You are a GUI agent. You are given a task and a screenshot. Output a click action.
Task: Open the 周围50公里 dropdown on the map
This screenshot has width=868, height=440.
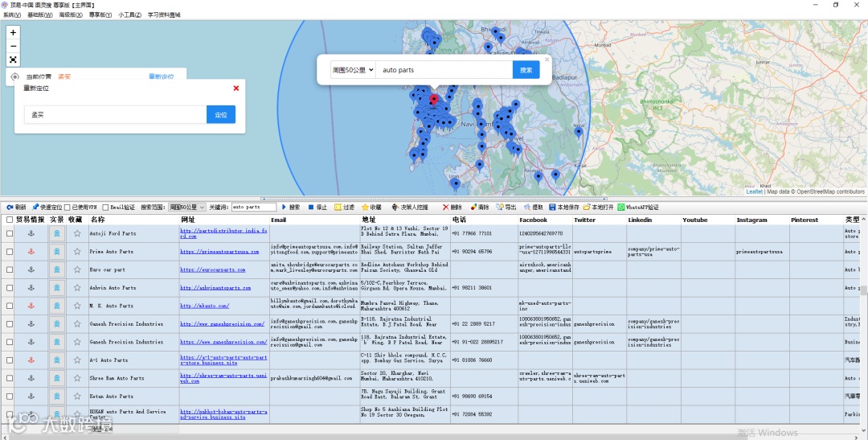coord(354,70)
